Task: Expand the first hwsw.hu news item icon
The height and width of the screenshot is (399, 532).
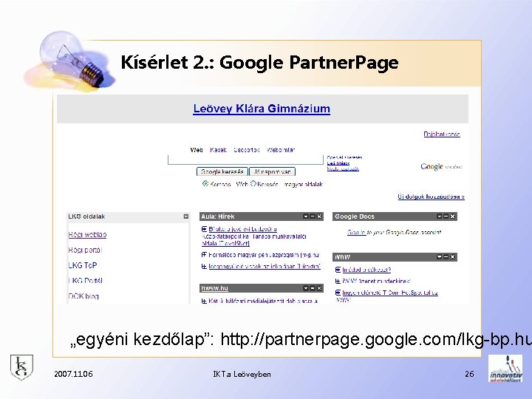Action: (204, 301)
